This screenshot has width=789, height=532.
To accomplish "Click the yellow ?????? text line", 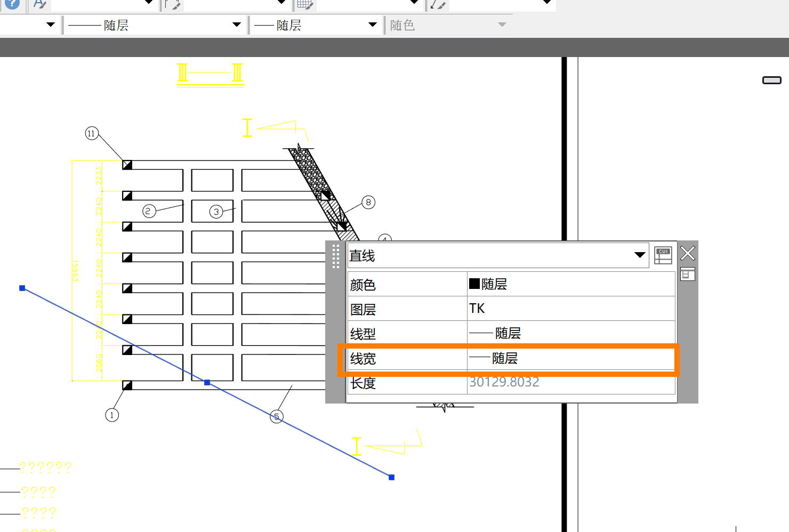I will click(x=45, y=467).
